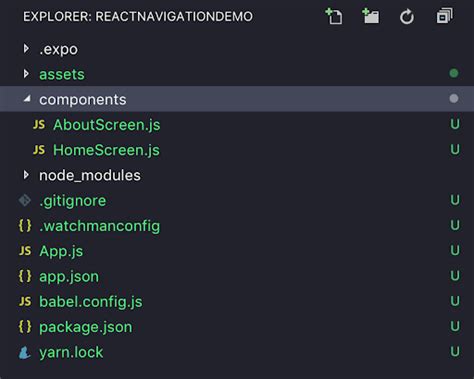
Task: Expand the node_modules folder arrow
Action: [26, 175]
